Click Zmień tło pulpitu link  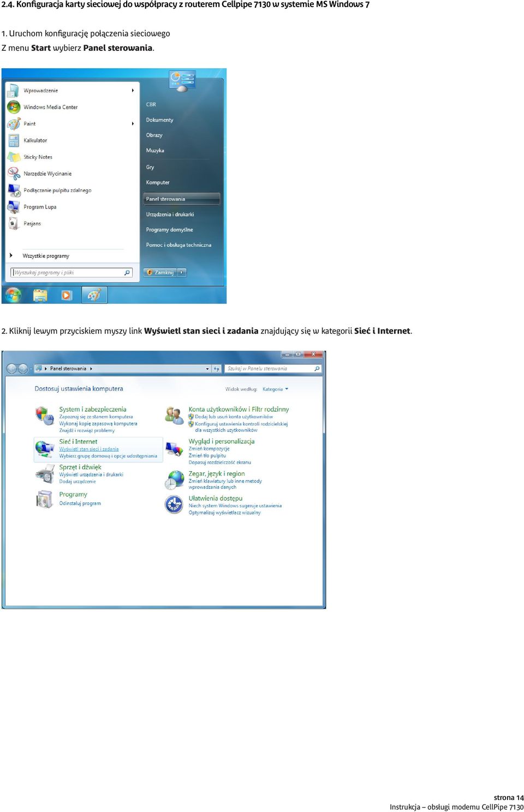click(x=207, y=455)
